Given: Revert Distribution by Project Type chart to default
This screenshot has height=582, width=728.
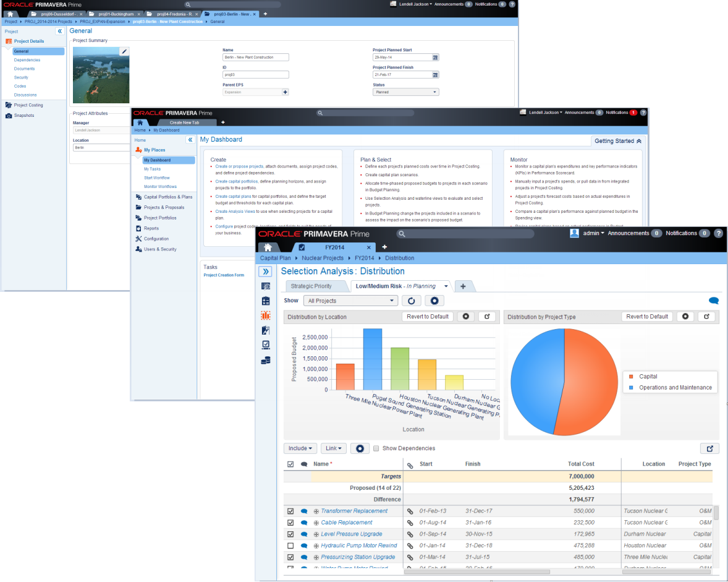Looking at the screenshot, I should pos(647,317).
